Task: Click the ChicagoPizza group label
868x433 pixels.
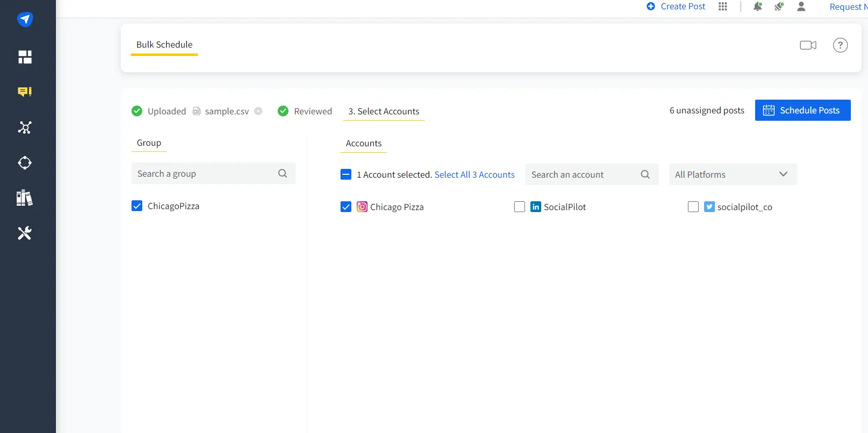Action: [x=173, y=206]
